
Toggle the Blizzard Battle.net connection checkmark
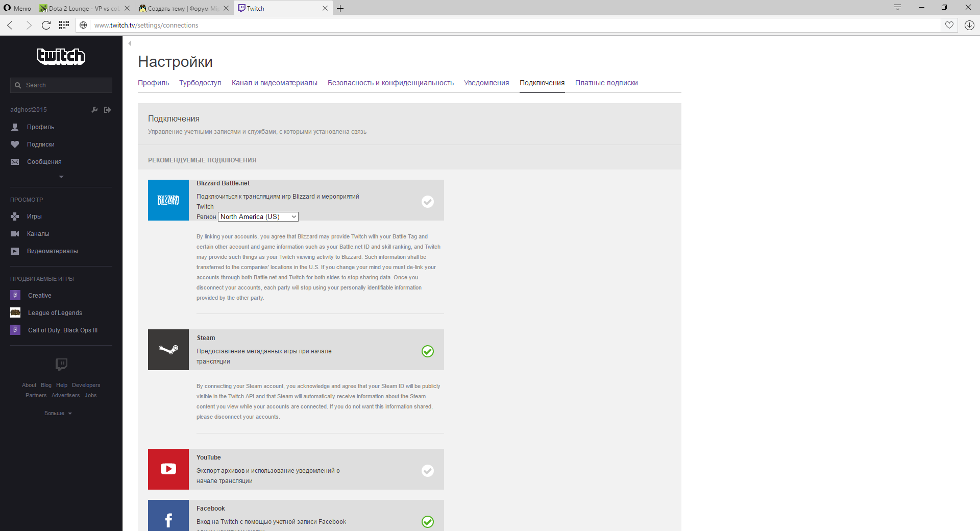click(428, 202)
